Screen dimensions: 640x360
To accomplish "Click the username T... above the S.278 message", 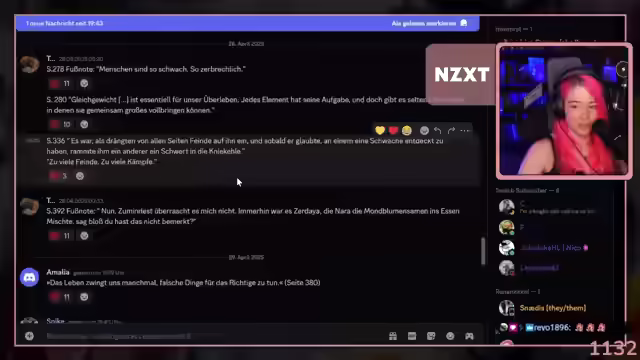I will point(51,58).
